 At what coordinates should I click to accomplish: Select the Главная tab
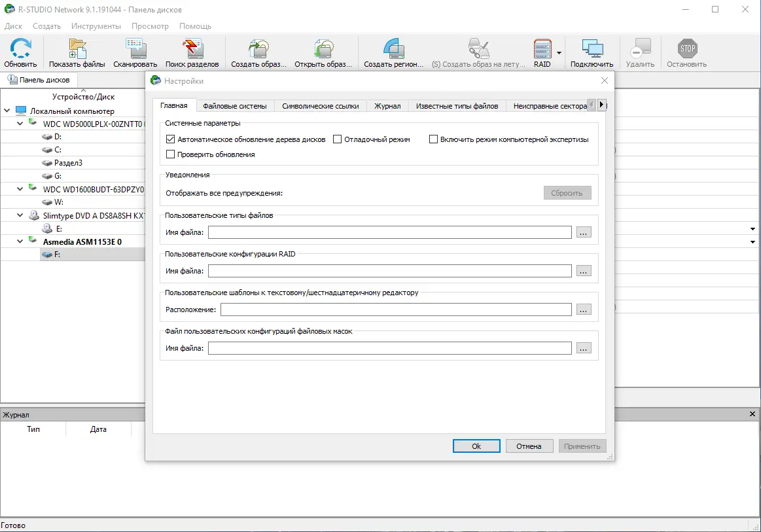coord(174,105)
